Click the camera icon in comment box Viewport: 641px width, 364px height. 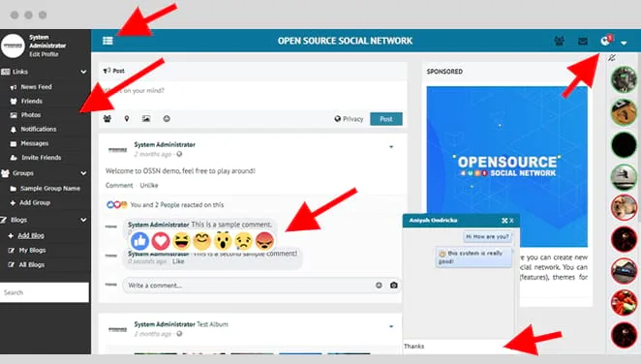pyautogui.click(x=394, y=286)
